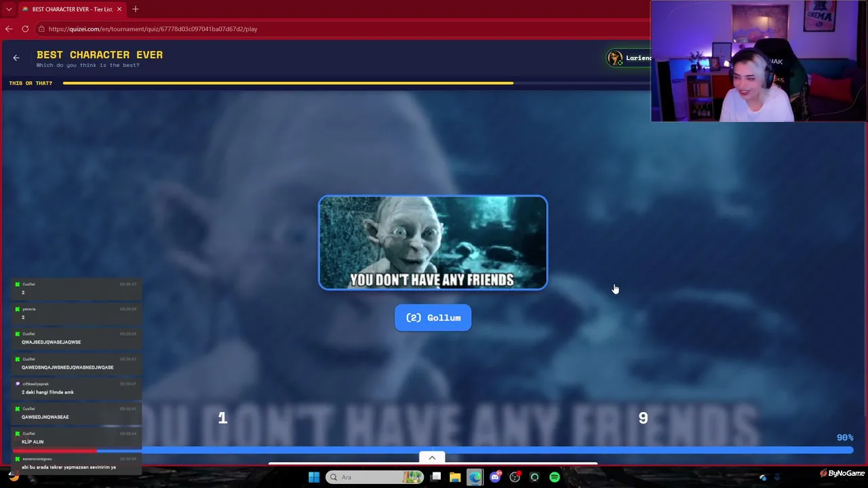Click the yellow THIS OR THAT progress bar
Viewport: 868px width, 488px height.
[x=288, y=83]
